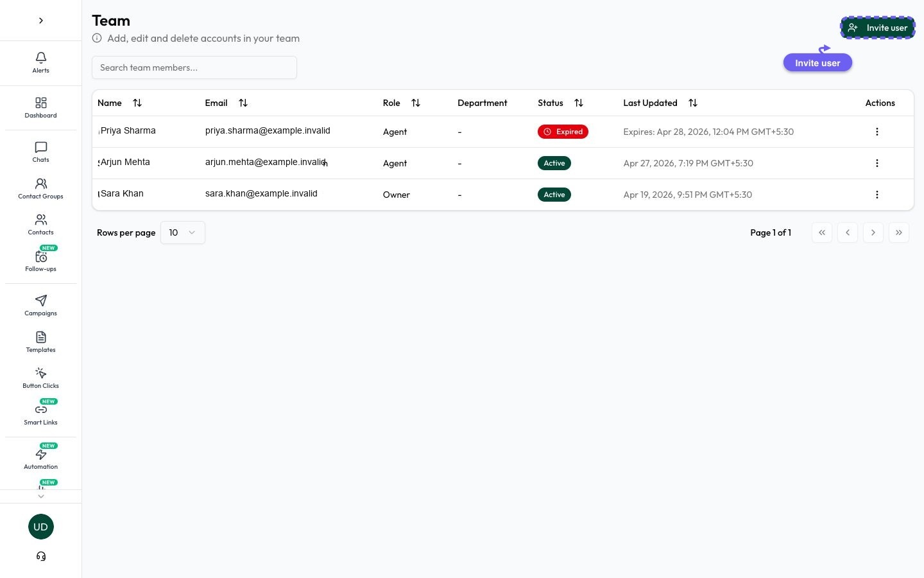The image size is (924, 578).
Task: Jump to first page button
Action: pos(822,232)
